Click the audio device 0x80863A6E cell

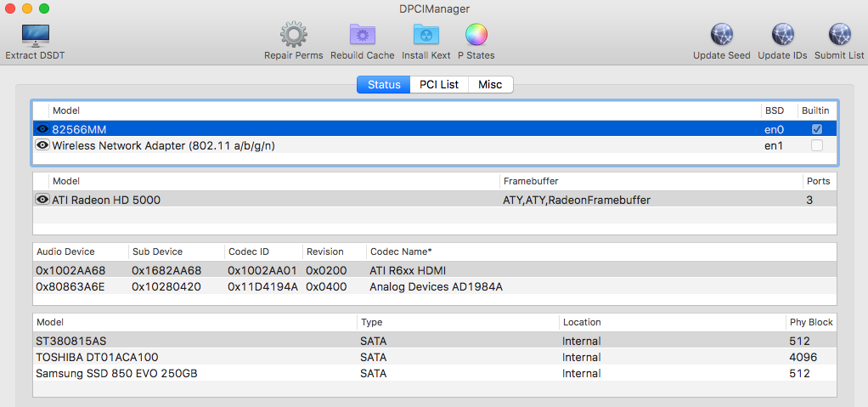coord(70,287)
